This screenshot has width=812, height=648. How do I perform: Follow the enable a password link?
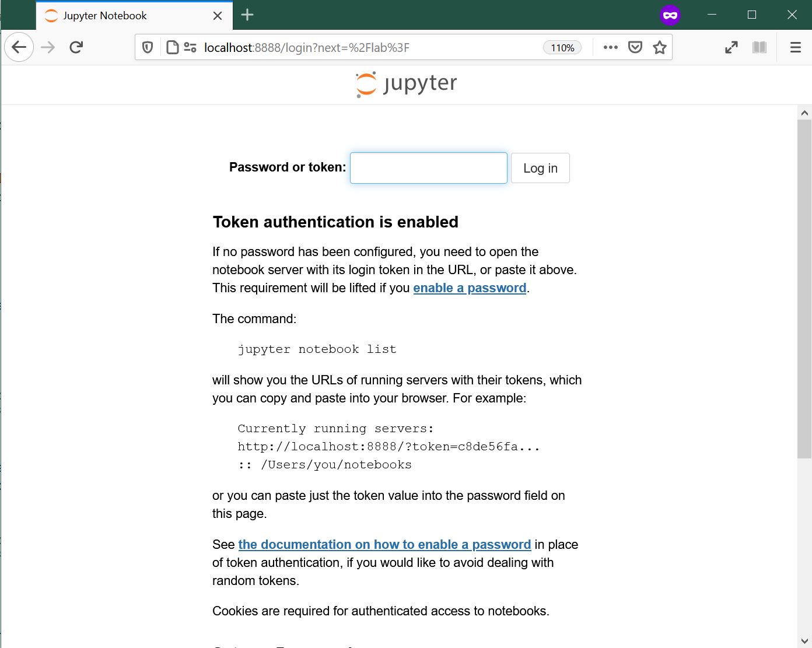click(x=470, y=288)
